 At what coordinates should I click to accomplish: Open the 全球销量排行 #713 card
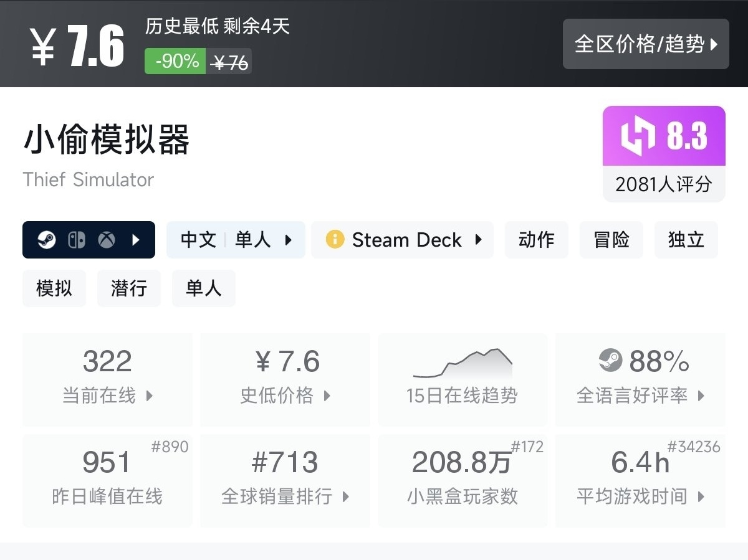coord(285,480)
